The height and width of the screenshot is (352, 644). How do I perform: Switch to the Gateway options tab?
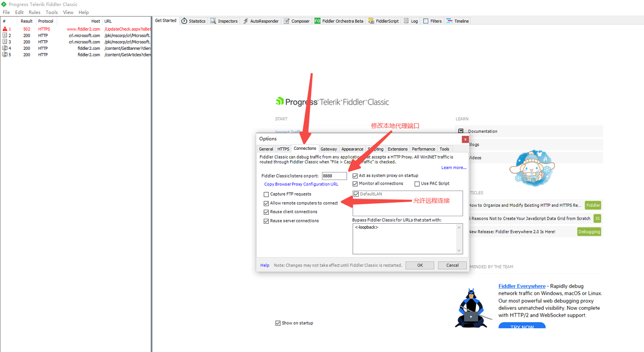coord(329,149)
